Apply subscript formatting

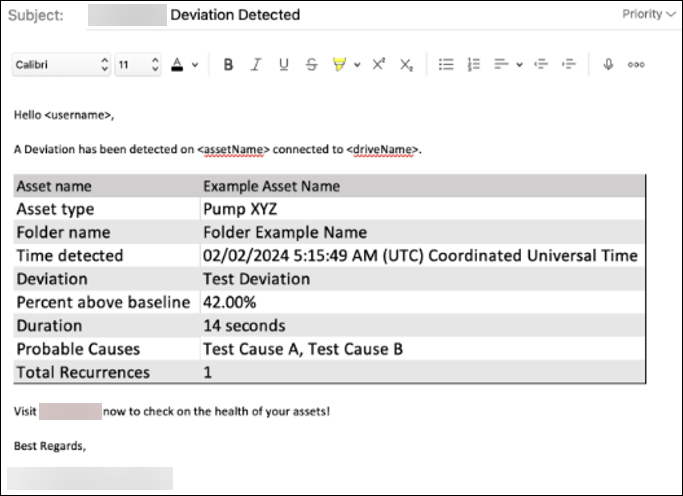click(x=406, y=65)
